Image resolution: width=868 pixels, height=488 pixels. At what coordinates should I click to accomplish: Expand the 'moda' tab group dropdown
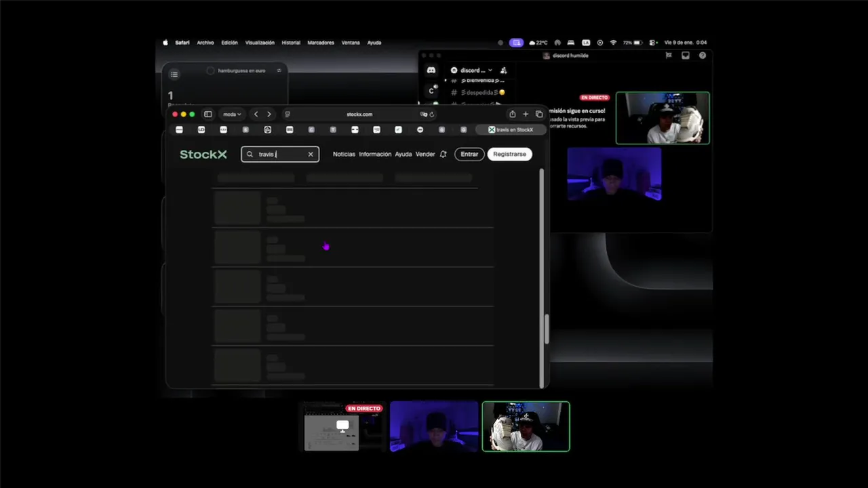pos(233,115)
